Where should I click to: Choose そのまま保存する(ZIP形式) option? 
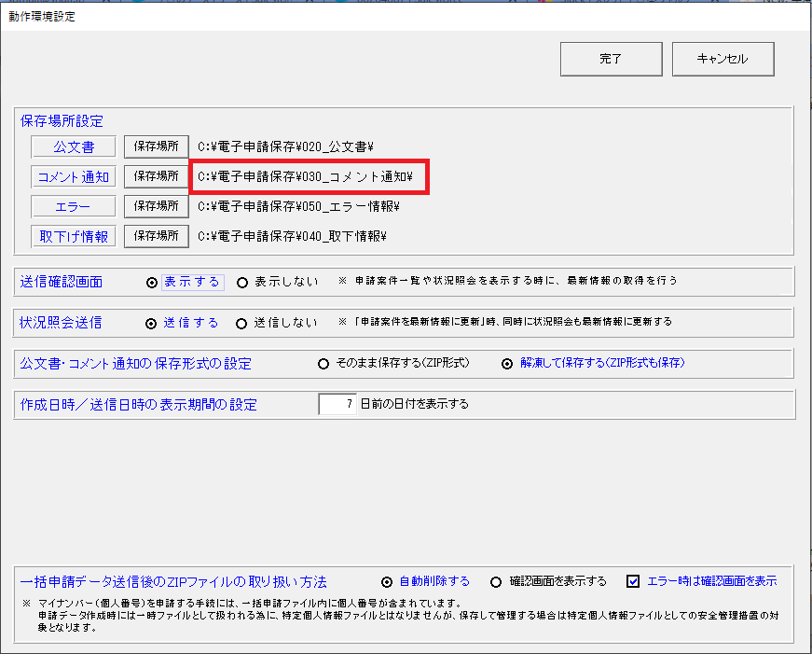pyautogui.click(x=324, y=364)
